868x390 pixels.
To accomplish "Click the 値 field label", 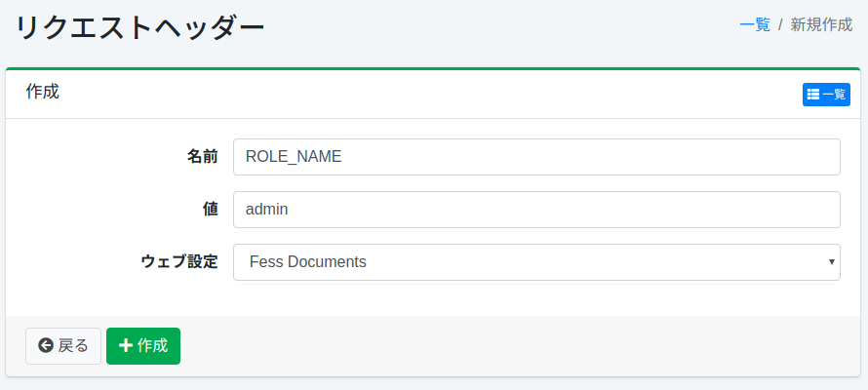I will [x=211, y=210].
